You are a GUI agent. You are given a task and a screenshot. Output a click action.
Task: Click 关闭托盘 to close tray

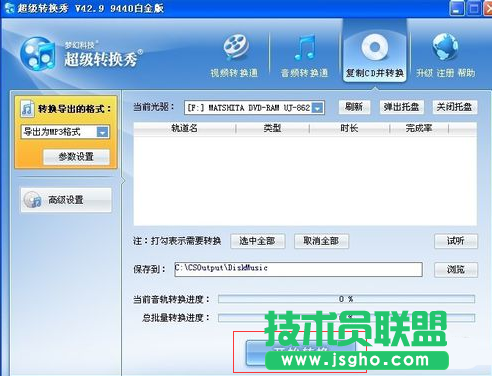[454, 107]
